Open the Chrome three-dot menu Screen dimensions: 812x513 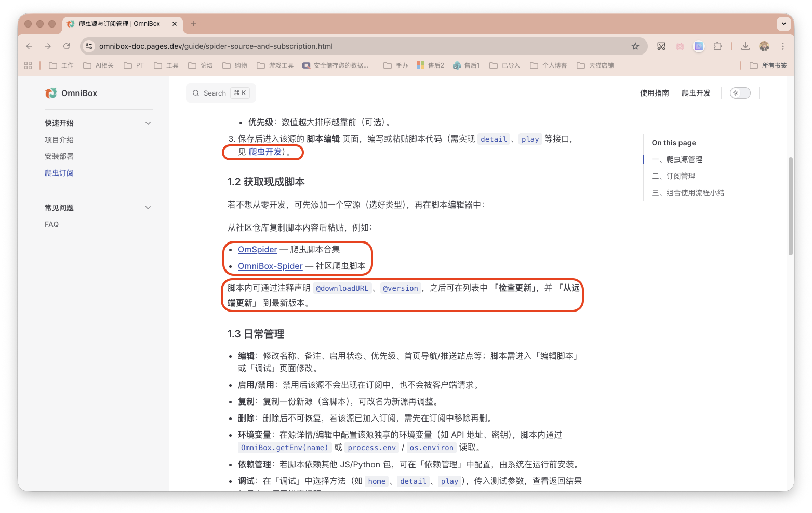pos(783,46)
